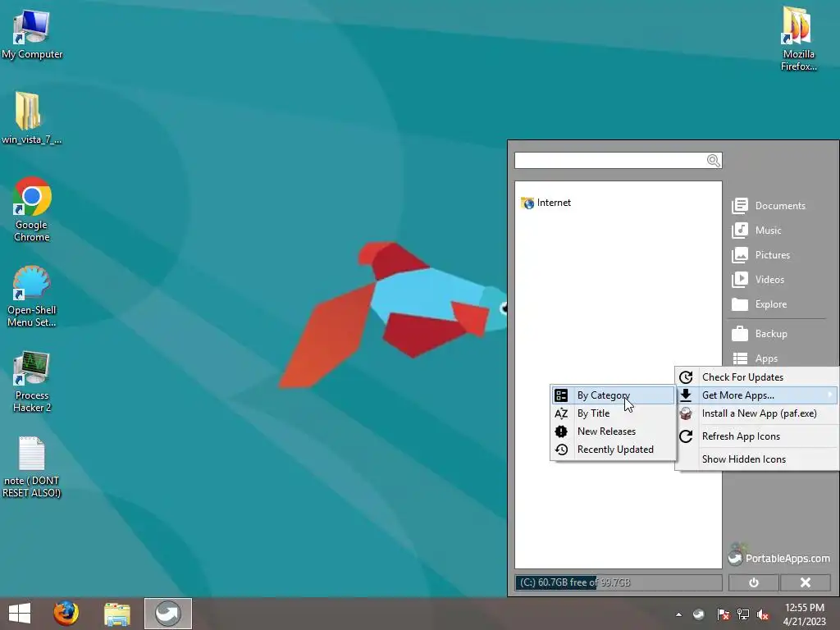Select the note text file icon
840x630 pixels.
32,467
